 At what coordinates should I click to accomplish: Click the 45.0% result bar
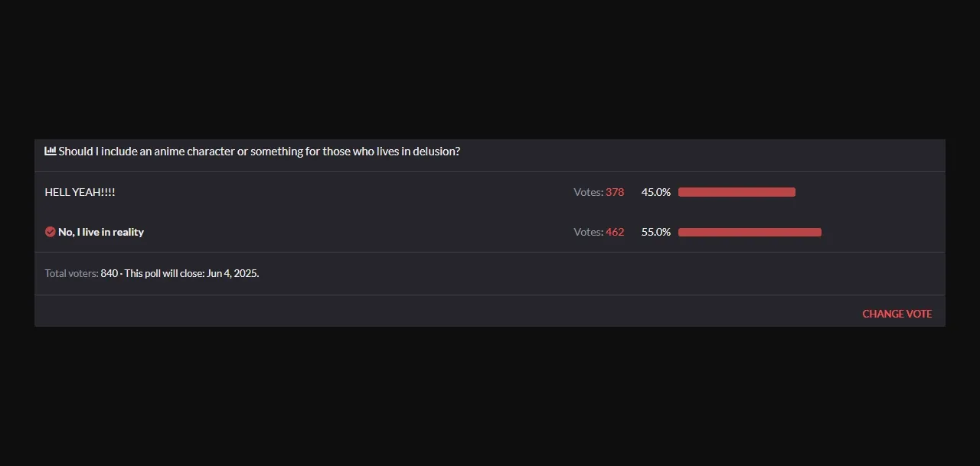[737, 192]
